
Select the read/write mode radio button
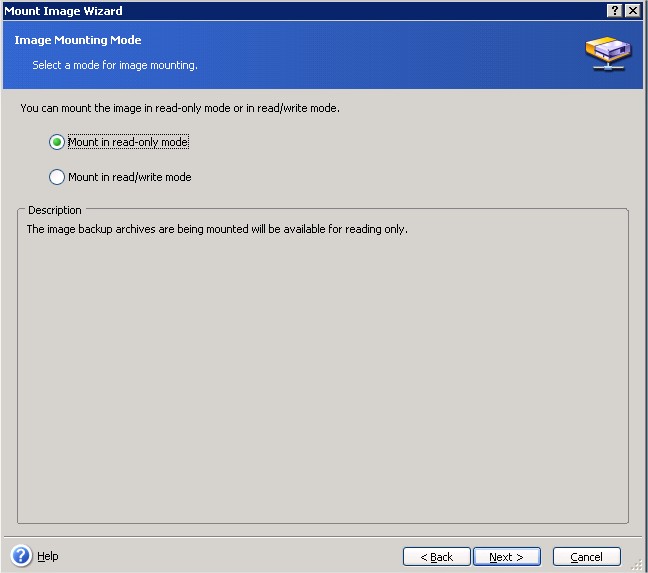coord(57,177)
